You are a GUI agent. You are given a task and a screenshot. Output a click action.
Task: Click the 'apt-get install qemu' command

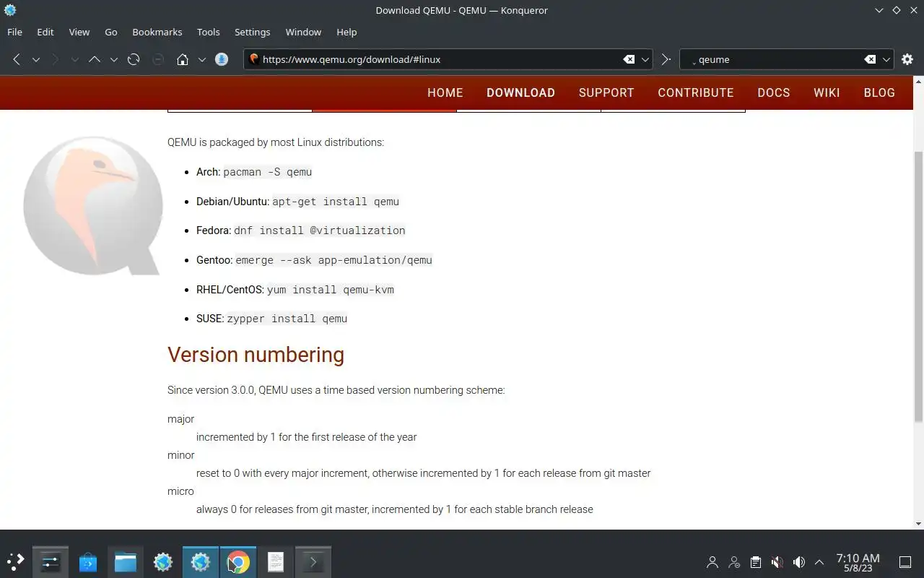[x=336, y=202]
